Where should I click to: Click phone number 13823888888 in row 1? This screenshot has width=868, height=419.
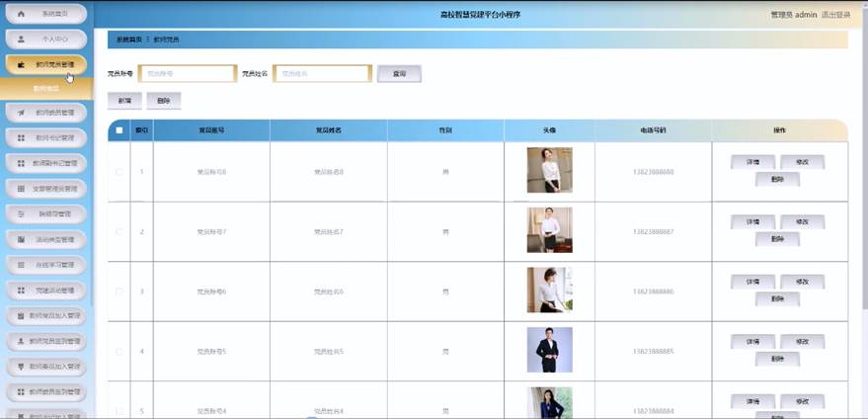pos(653,172)
